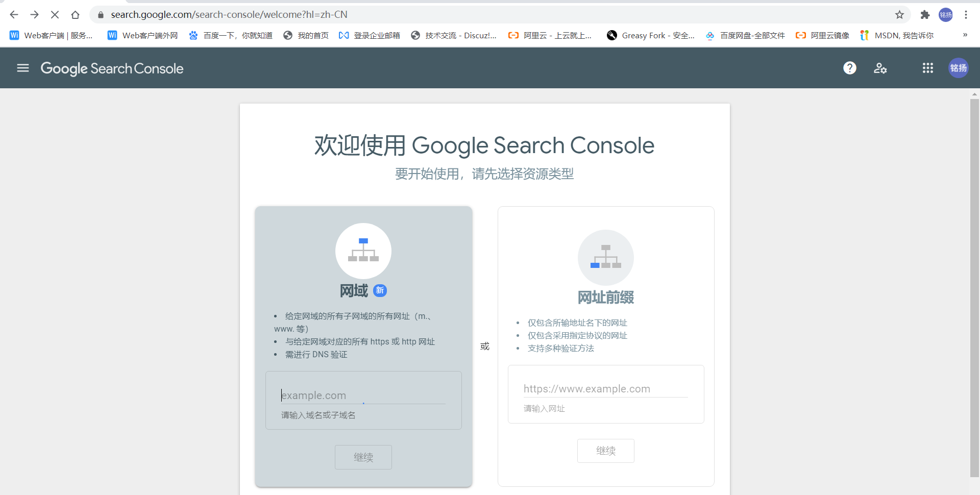This screenshot has width=980, height=495.
Task: Open Chrome three-dot menu
Action: [966, 15]
